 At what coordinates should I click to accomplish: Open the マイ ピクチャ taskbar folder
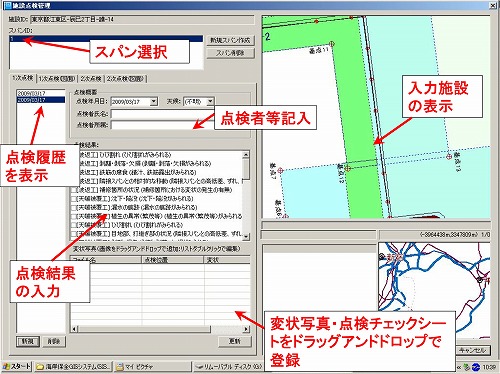153,367
